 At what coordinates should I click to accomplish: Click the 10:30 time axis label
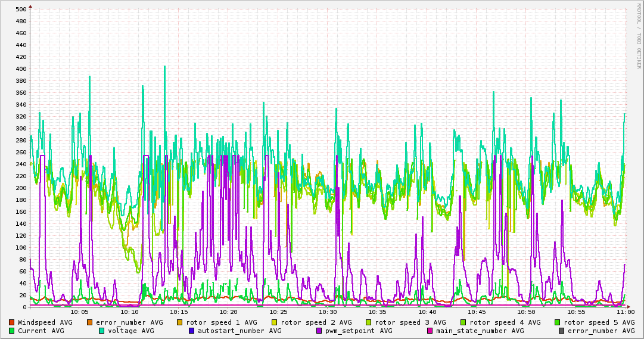328,312
